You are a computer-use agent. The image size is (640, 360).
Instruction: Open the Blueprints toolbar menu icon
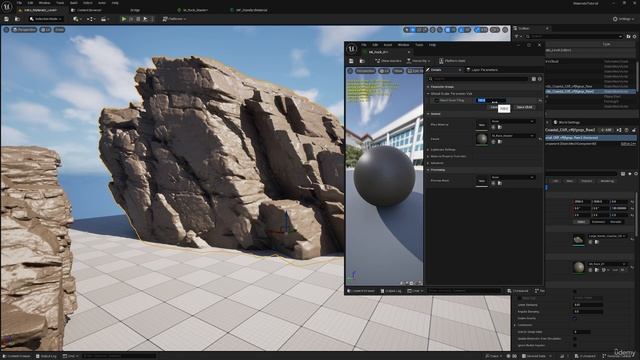(x=90, y=19)
